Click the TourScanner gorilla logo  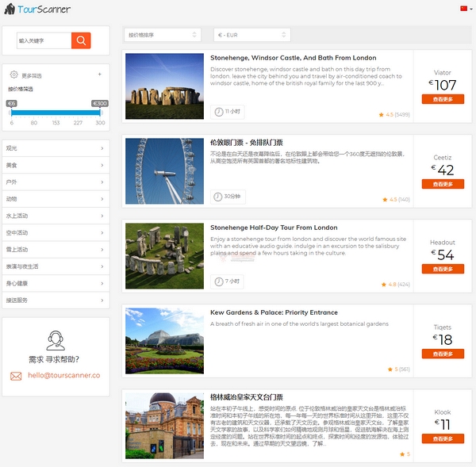pos(10,9)
